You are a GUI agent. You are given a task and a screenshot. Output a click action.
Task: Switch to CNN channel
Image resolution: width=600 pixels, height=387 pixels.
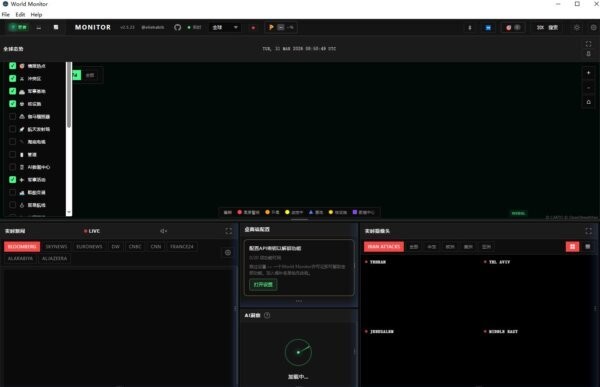tap(156, 247)
